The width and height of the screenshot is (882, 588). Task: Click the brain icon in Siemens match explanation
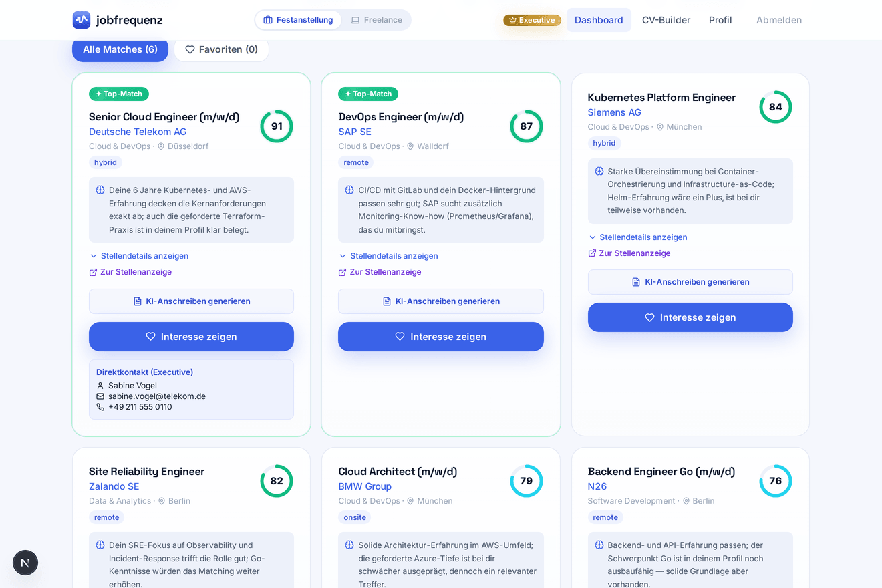(x=599, y=171)
